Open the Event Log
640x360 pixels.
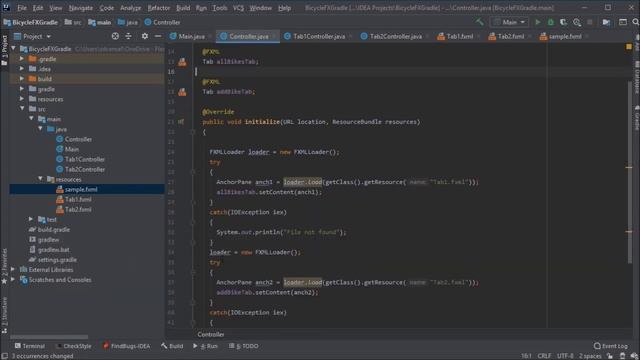point(611,346)
